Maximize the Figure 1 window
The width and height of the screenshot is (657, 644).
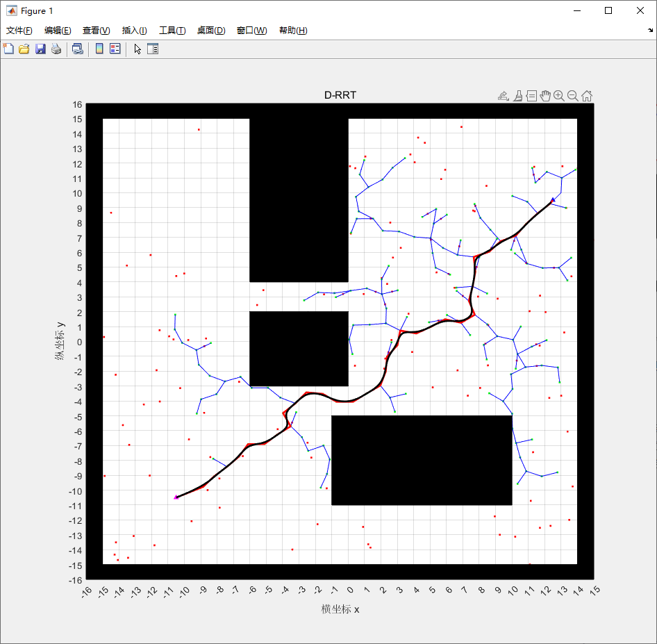608,11
